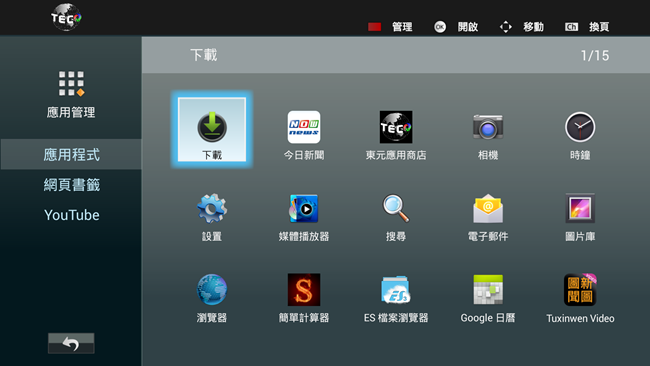650x366 pixels.
Task: Click the 應用管理 grid icon
Action: tap(71, 83)
